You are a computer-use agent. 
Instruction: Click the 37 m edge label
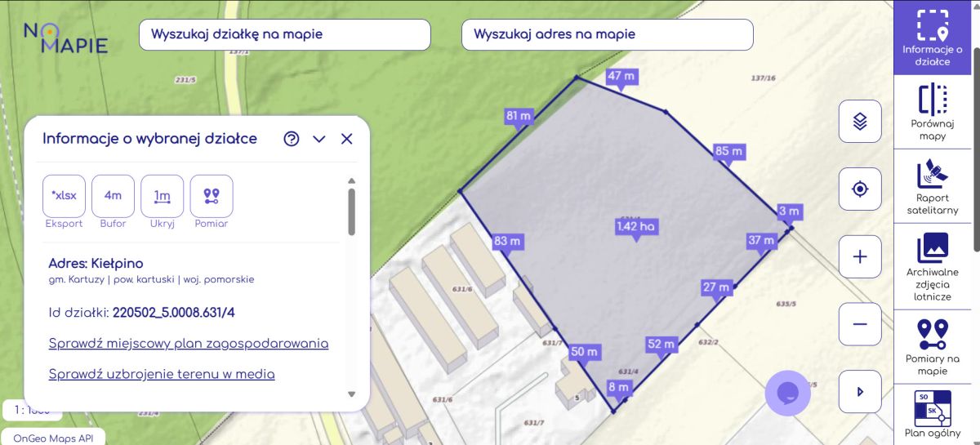click(x=761, y=240)
